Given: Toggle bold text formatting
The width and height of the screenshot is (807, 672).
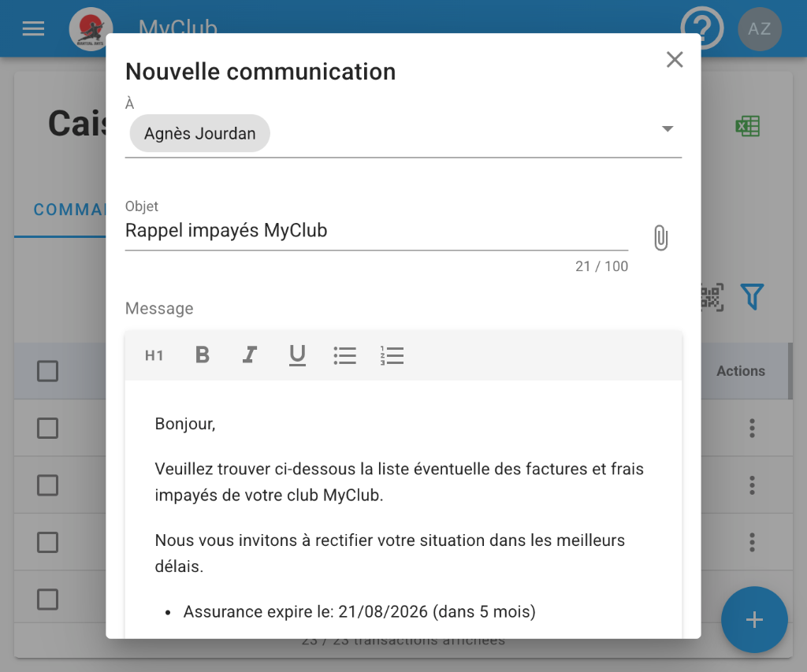Looking at the screenshot, I should pos(203,355).
